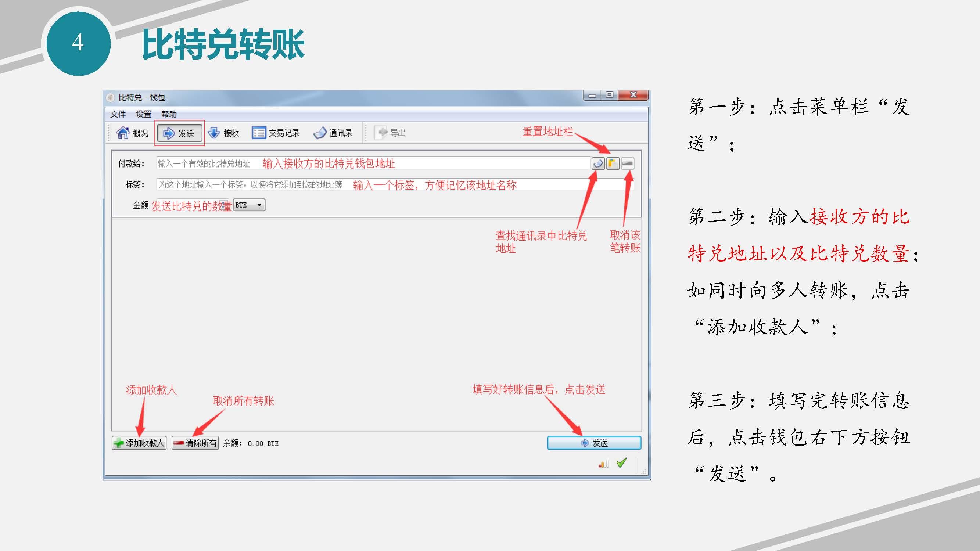Viewport: 980px width, 551px height.
Task: Open the 设置 menu
Action: 143,114
